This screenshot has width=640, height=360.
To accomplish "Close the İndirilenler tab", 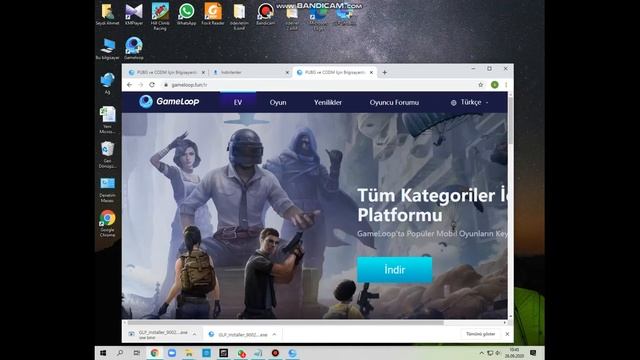I will click(287, 72).
